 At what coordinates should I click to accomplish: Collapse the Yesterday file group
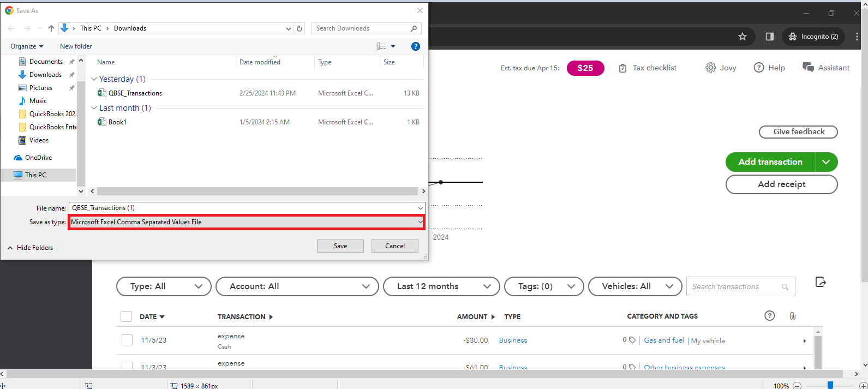pyautogui.click(x=94, y=79)
